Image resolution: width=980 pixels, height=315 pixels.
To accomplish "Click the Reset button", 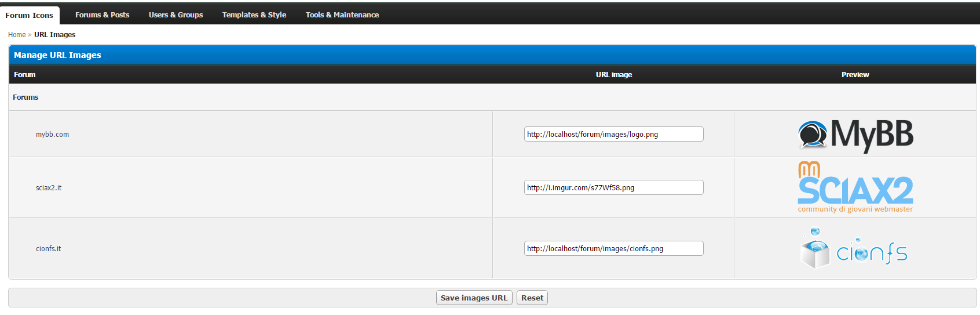I will tap(532, 298).
